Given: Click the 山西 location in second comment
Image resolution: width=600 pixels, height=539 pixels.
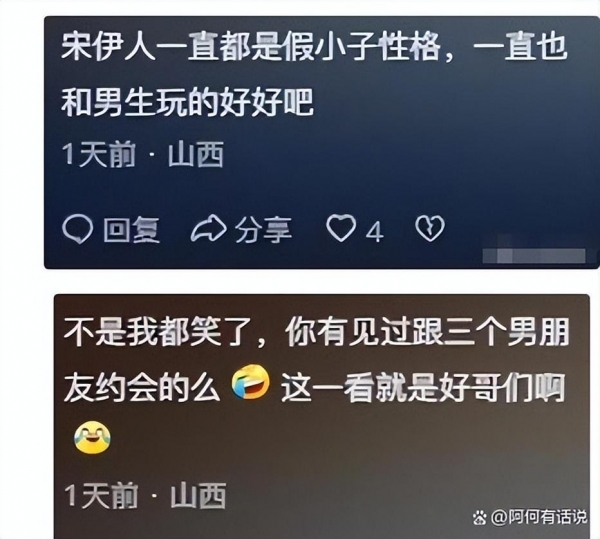Looking at the screenshot, I should 198,495.
